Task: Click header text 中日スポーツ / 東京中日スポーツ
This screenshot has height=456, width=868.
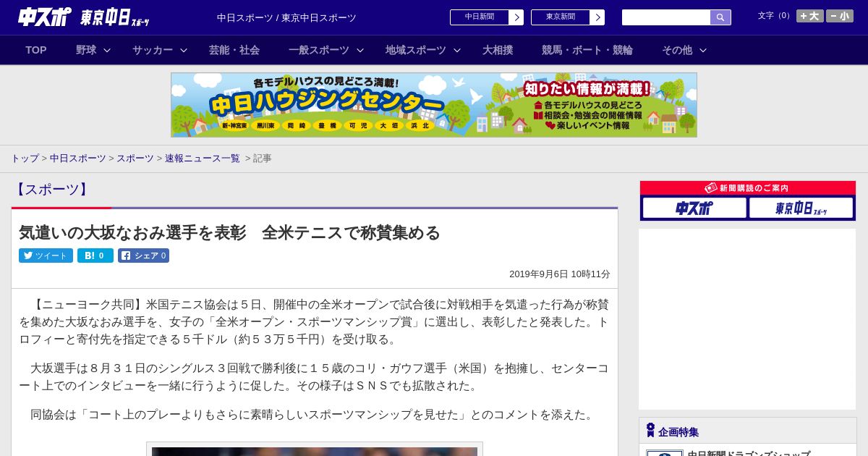Action: click(x=286, y=17)
